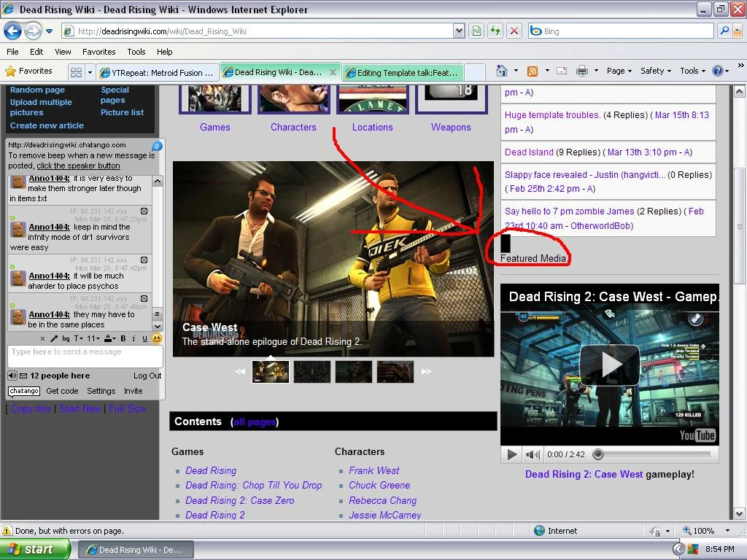Open the File menu
The image size is (747, 560).
click(12, 52)
